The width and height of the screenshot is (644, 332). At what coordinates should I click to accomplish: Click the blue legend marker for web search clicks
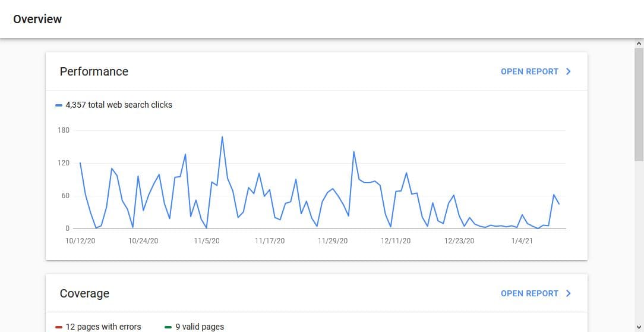(59, 105)
